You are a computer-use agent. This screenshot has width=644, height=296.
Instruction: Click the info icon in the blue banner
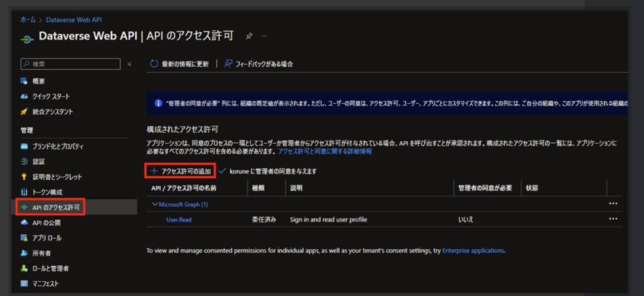[158, 103]
